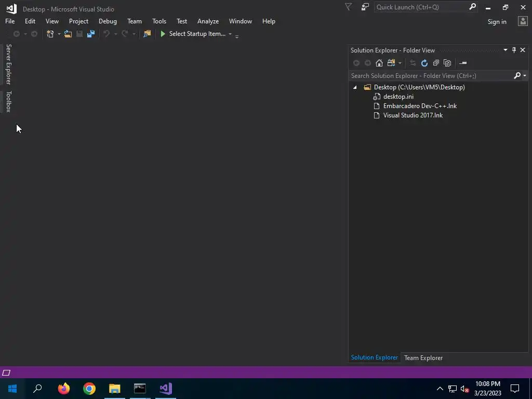Click the Solution Explorer Home icon

coord(379,63)
